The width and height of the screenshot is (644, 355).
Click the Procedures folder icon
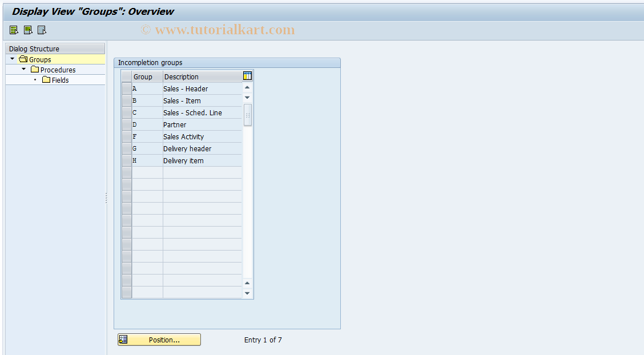[34, 69]
